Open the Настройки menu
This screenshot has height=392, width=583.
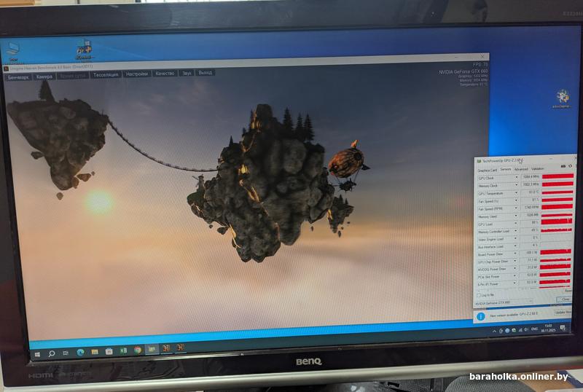point(136,74)
